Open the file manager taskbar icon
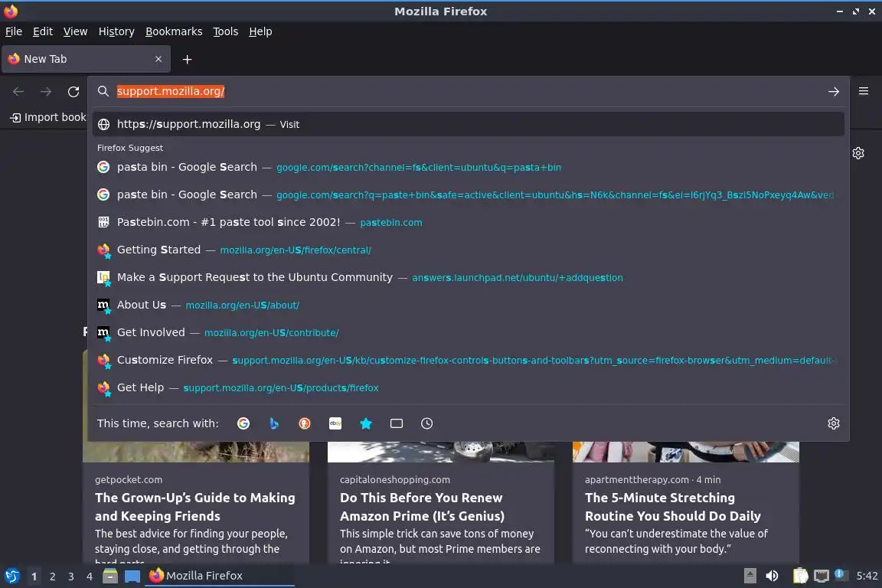 [x=110, y=577]
